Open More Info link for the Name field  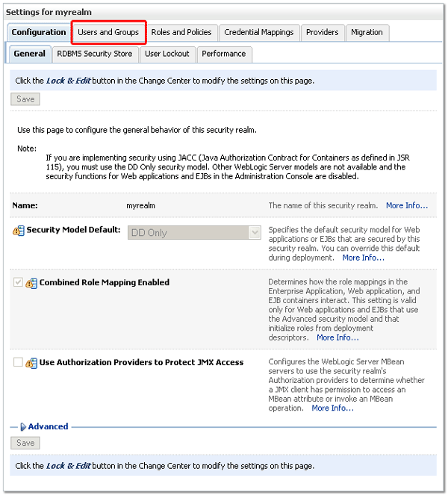point(407,206)
